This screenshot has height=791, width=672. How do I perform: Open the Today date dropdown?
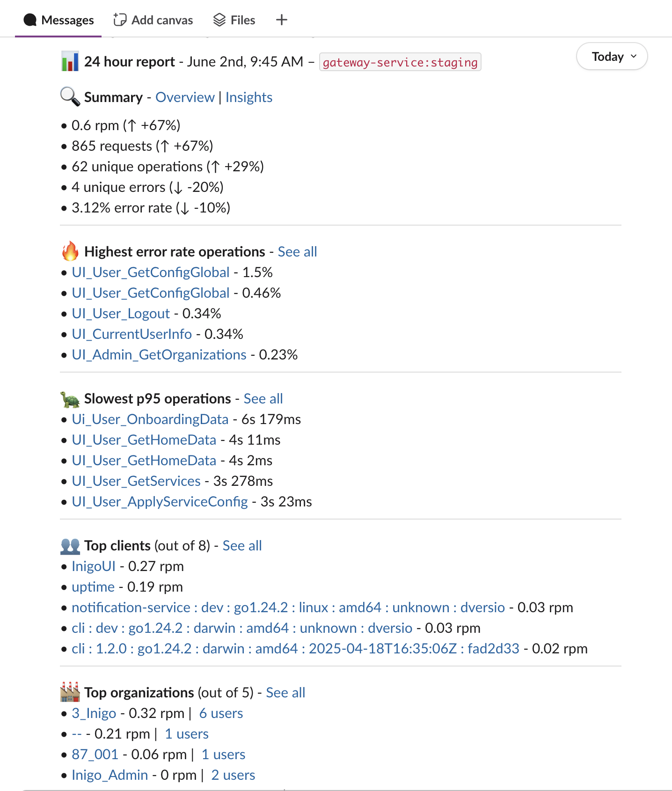612,57
